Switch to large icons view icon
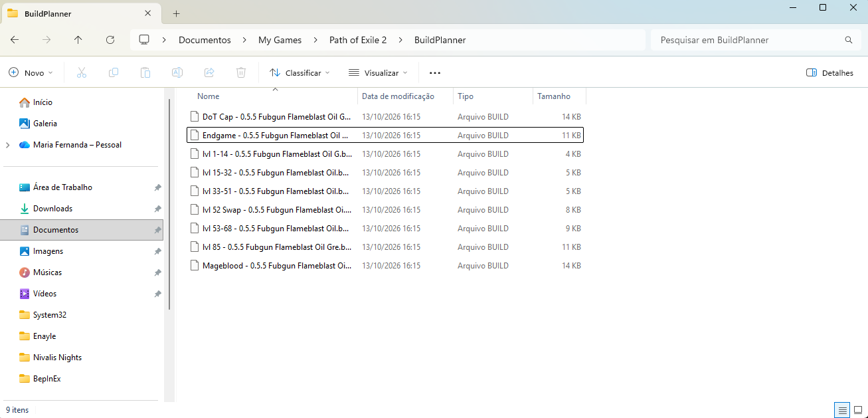This screenshot has height=418, width=868. [x=858, y=409]
